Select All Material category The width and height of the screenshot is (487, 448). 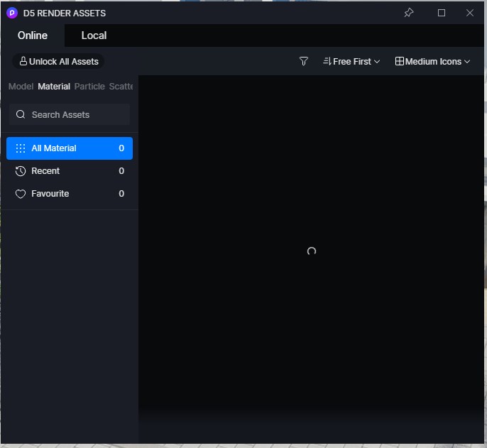70,148
